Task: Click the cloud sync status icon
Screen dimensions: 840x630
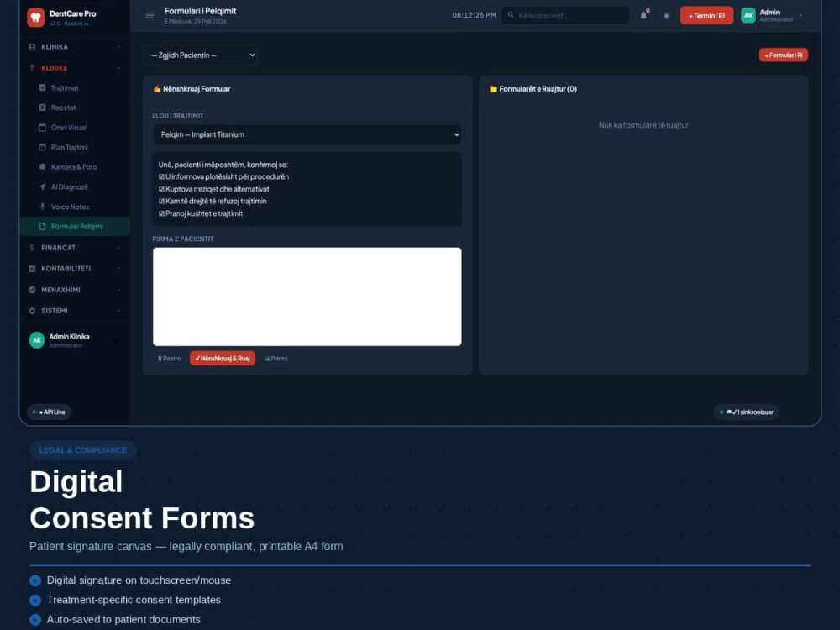Action: point(728,412)
